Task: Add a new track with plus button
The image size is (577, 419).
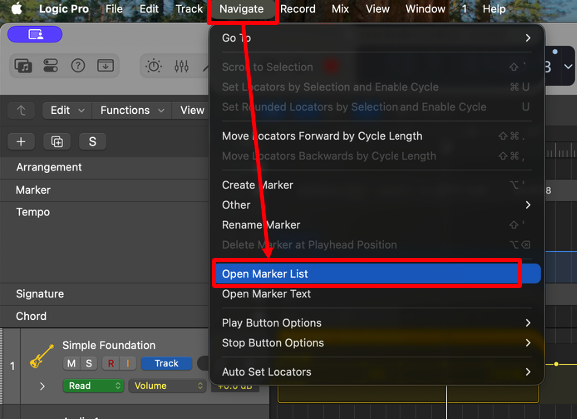Action: click(x=21, y=142)
